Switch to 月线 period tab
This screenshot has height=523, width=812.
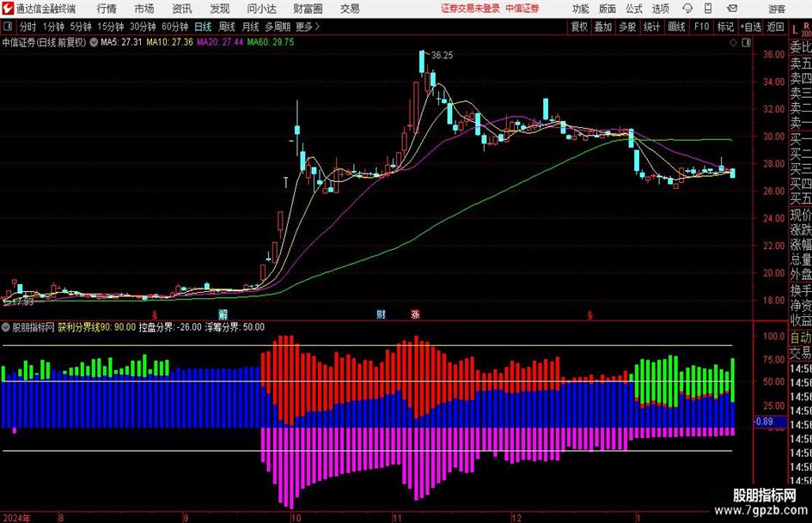coord(251,27)
